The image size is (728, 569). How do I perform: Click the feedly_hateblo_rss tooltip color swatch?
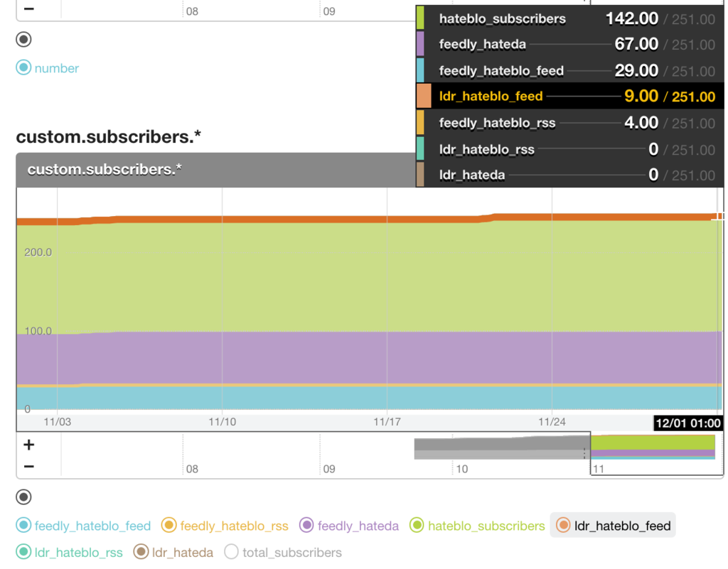pyautogui.click(x=420, y=122)
